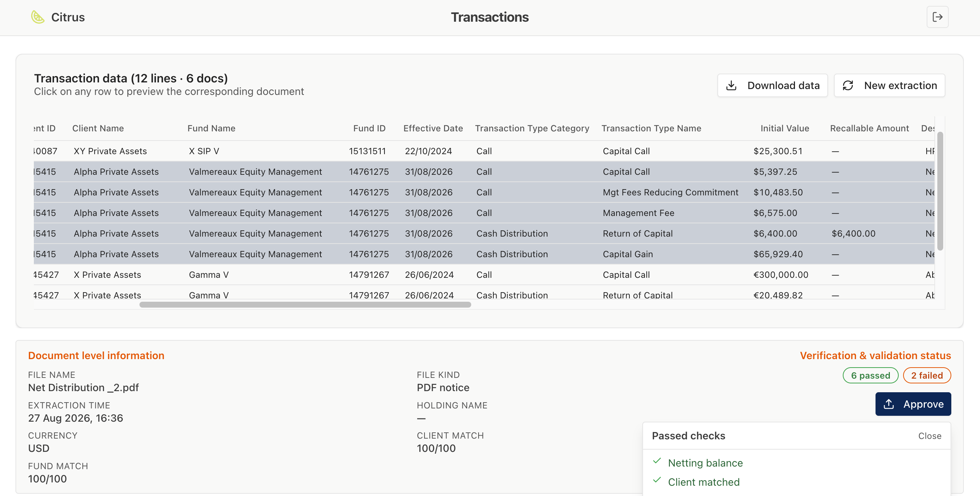Select the Return of Capital $6,400.00 row

coord(483,233)
